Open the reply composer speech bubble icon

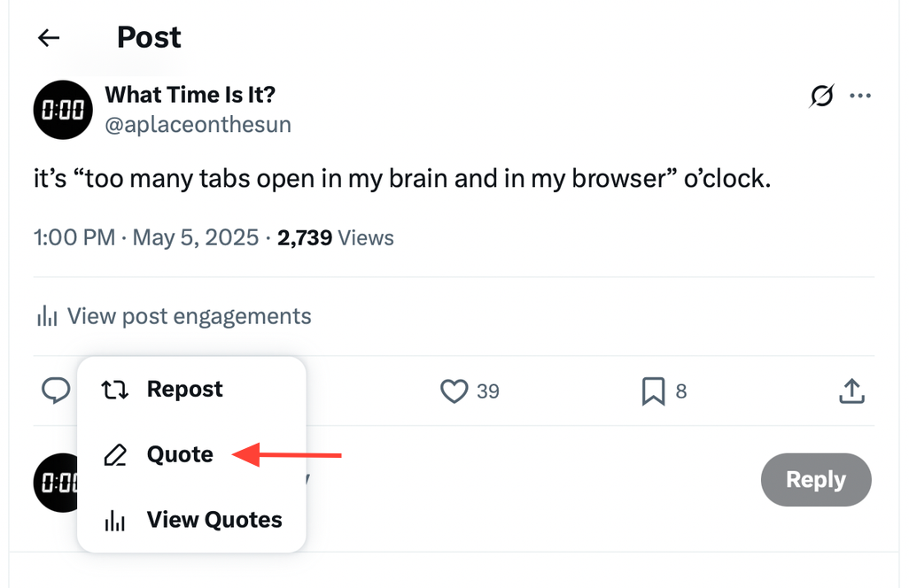pyautogui.click(x=56, y=391)
